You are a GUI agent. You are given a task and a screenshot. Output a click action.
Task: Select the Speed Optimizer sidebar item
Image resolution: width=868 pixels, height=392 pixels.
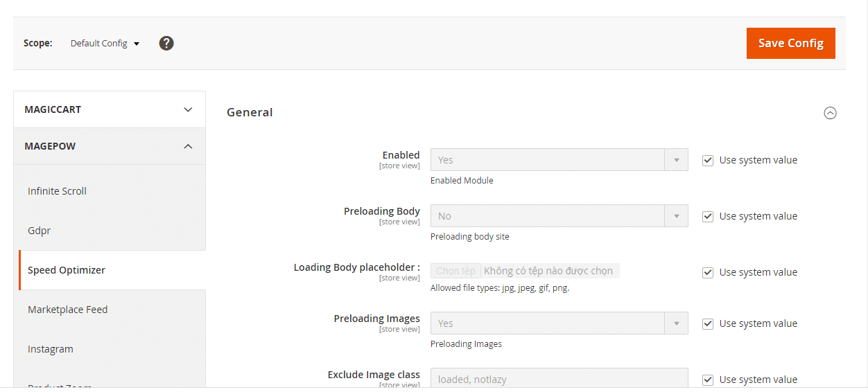tap(67, 270)
